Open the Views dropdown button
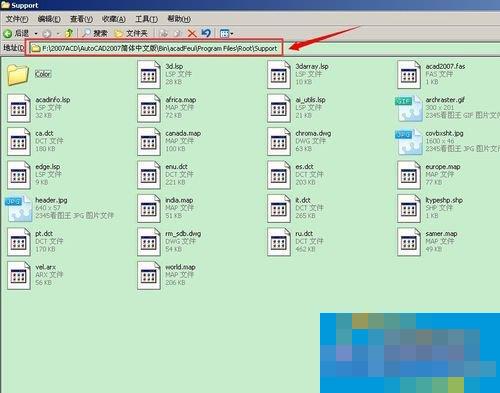 [x=226, y=33]
